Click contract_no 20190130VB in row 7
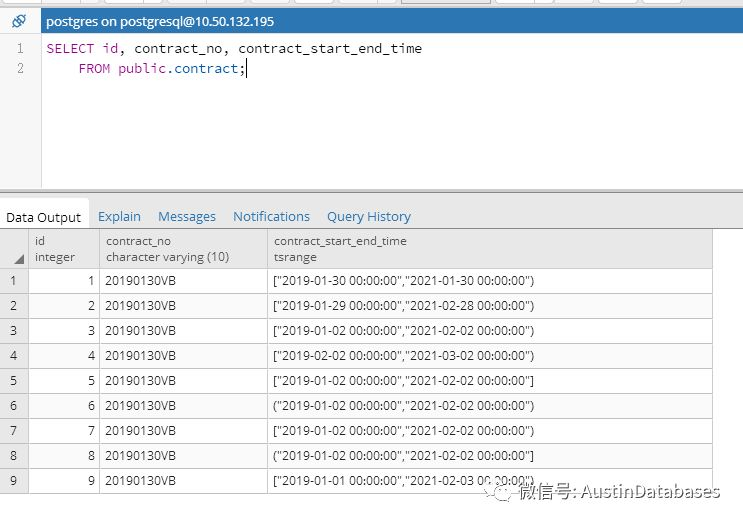The height and width of the screenshot is (523, 743). pos(183,431)
